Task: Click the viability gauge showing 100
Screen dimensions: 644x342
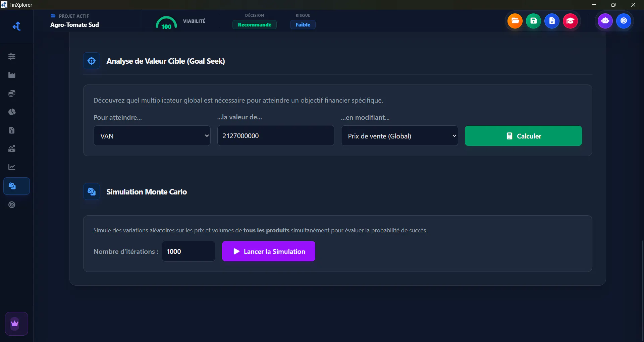Action: click(166, 23)
